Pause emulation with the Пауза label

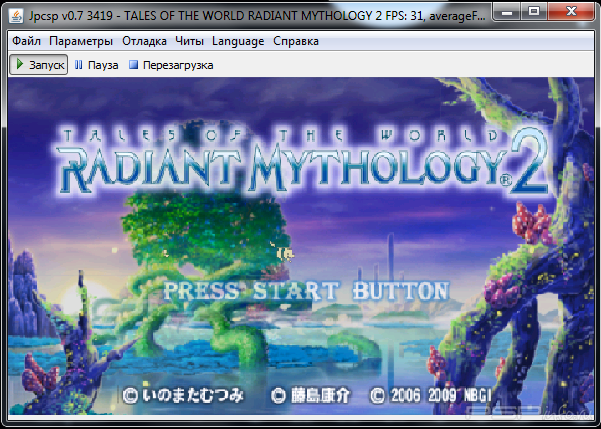click(x=103, y=65)
